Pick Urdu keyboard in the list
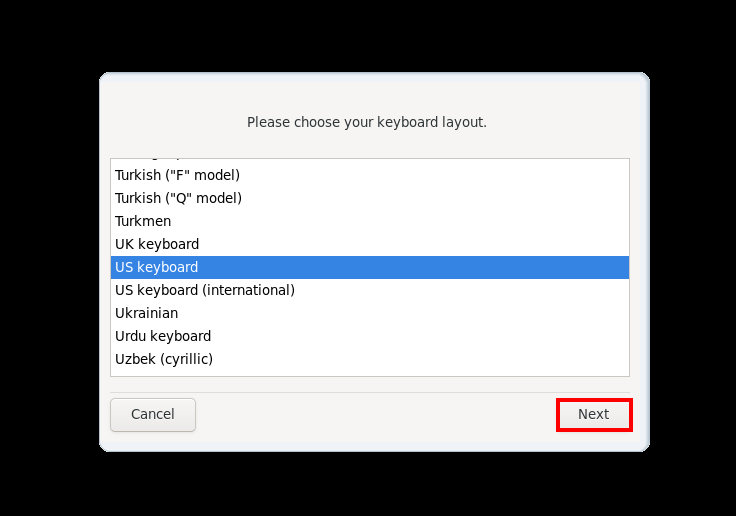This screenshot has height=516, width=736. pos(370,336)
